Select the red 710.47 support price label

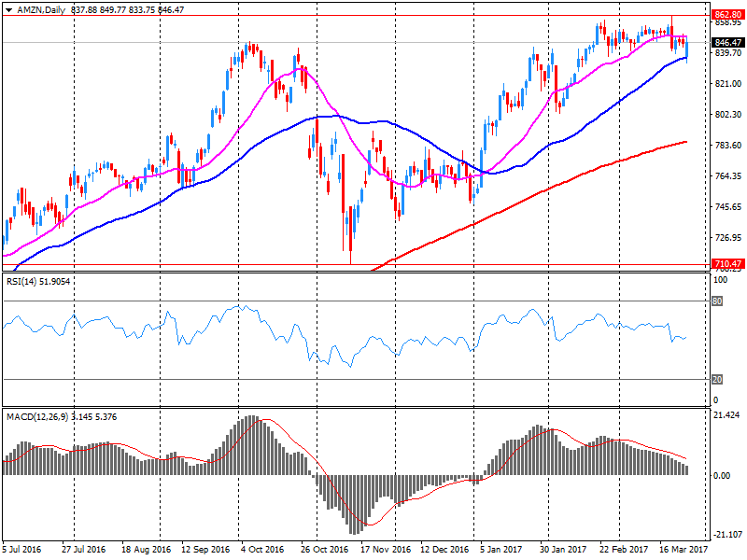725,265
